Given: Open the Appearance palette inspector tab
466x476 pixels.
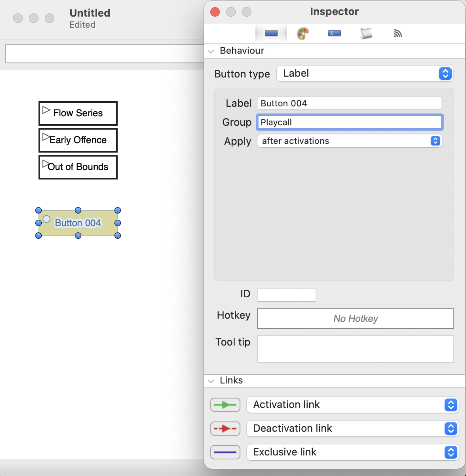Looking at the screenshot, I should coord(302,33).
